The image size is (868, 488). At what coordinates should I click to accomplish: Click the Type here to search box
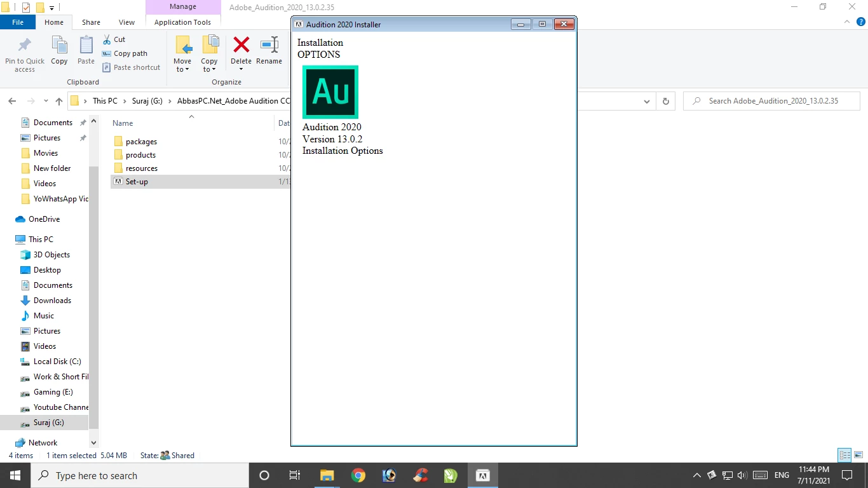tap(140, 475)
